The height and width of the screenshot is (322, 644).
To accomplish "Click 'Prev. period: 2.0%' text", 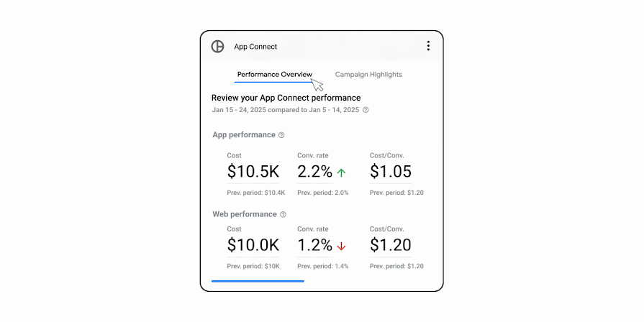I will [x=323, y=193].
